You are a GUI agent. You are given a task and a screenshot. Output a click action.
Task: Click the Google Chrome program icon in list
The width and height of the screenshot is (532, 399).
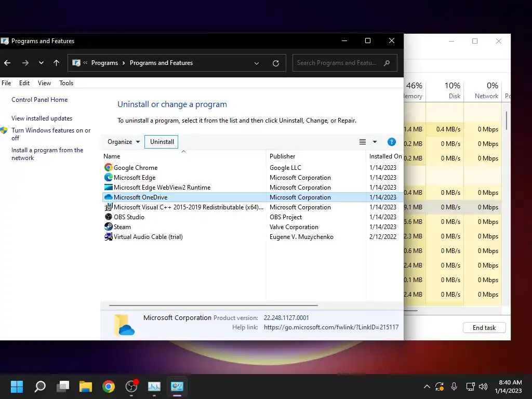click(108, 167)
